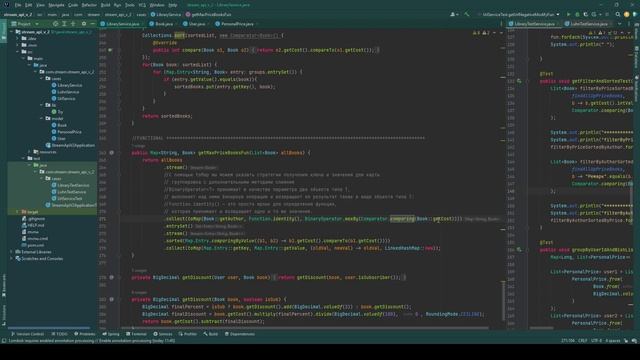
Task: Expand the resources folder
Action: pos(29,152)
